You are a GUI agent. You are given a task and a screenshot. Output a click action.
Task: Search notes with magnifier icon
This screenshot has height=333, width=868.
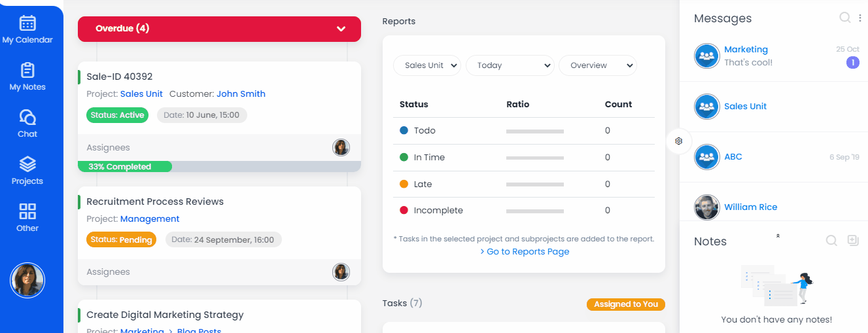click(831, 241)
